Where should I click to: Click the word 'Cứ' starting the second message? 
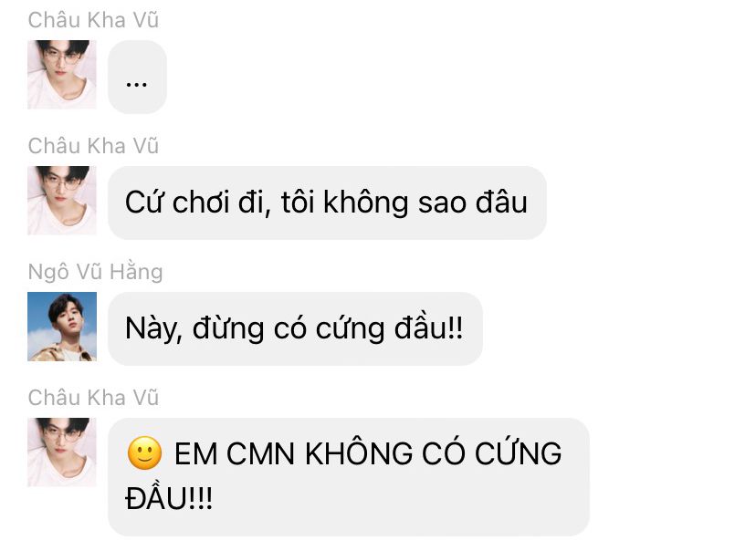(x=144, y=202)
